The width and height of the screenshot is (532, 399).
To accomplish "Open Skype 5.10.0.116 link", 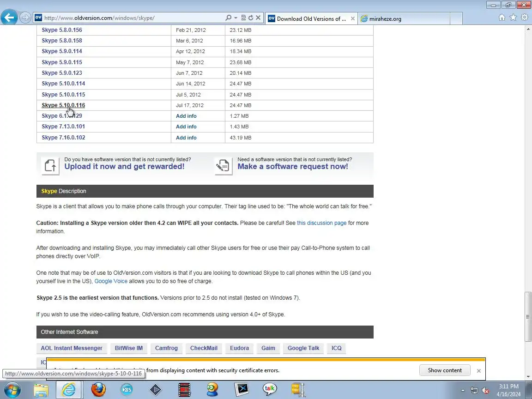I will (x=63, y=105).
